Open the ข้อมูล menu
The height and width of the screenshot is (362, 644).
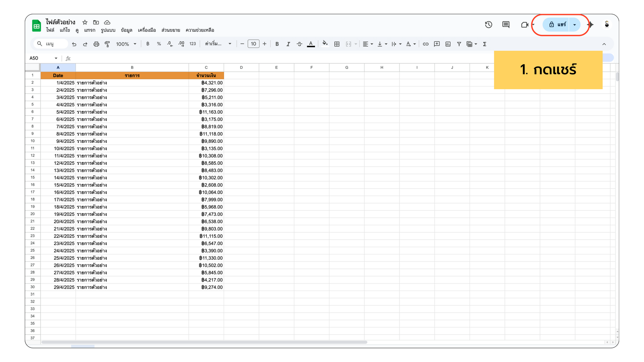pos(126,30)
